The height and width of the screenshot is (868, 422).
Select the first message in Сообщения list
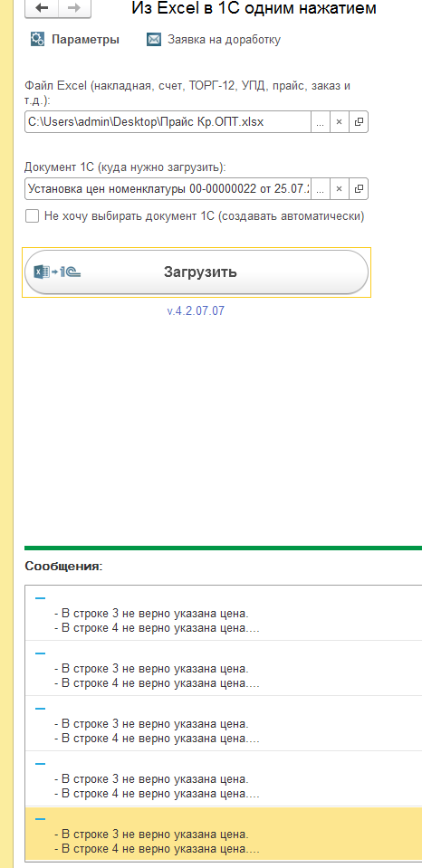click(x=224, y=613)
